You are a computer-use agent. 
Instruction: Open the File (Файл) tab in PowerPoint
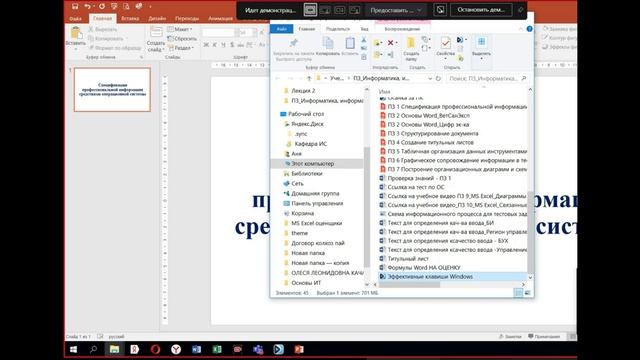coord(75,18)
